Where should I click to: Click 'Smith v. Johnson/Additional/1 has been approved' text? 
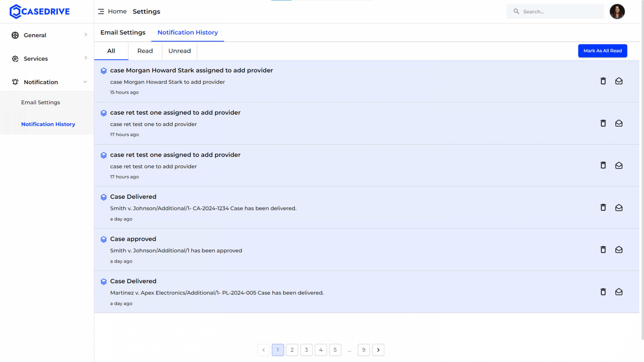(176, 250)
